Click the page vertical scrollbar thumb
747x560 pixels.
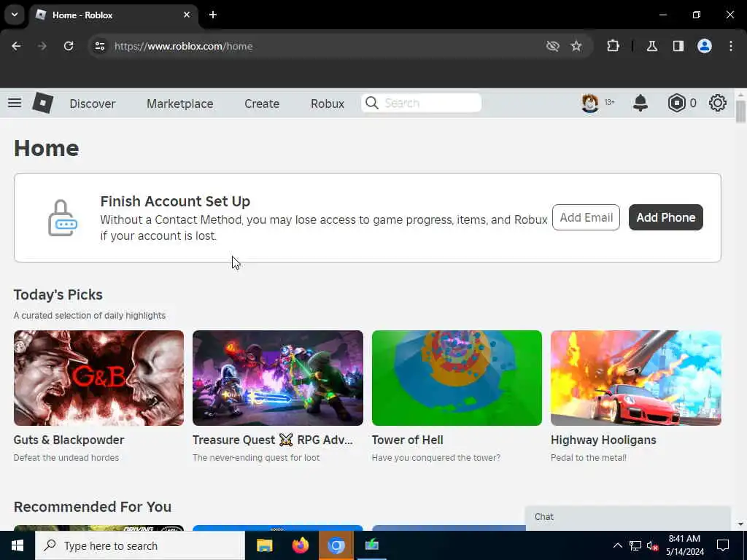(740, 112)
